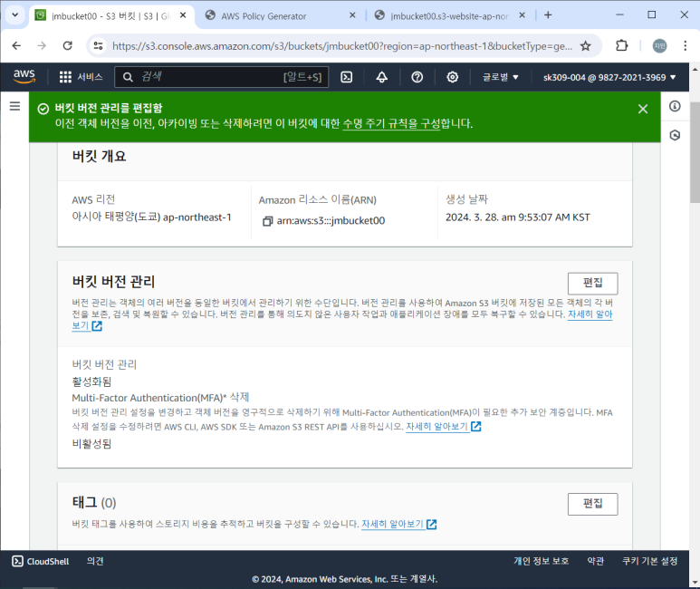Open tab search dropdown arrow
The image size is (700, 589).
pos(14,15)
